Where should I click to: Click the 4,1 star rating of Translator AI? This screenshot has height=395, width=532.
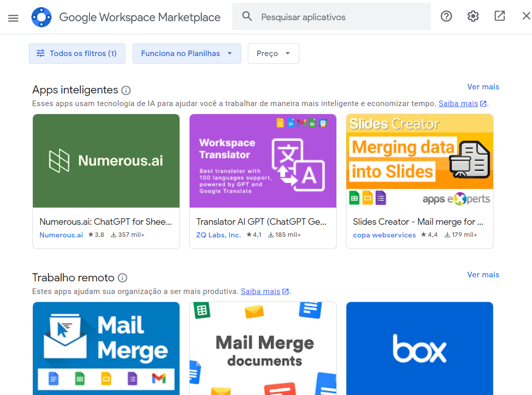pyautogui.click(x=254, y=235)
